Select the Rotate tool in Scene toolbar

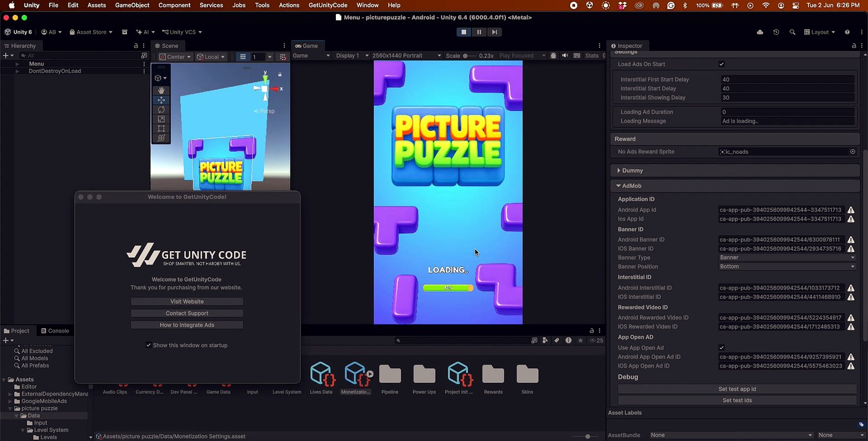click(161, 110)
